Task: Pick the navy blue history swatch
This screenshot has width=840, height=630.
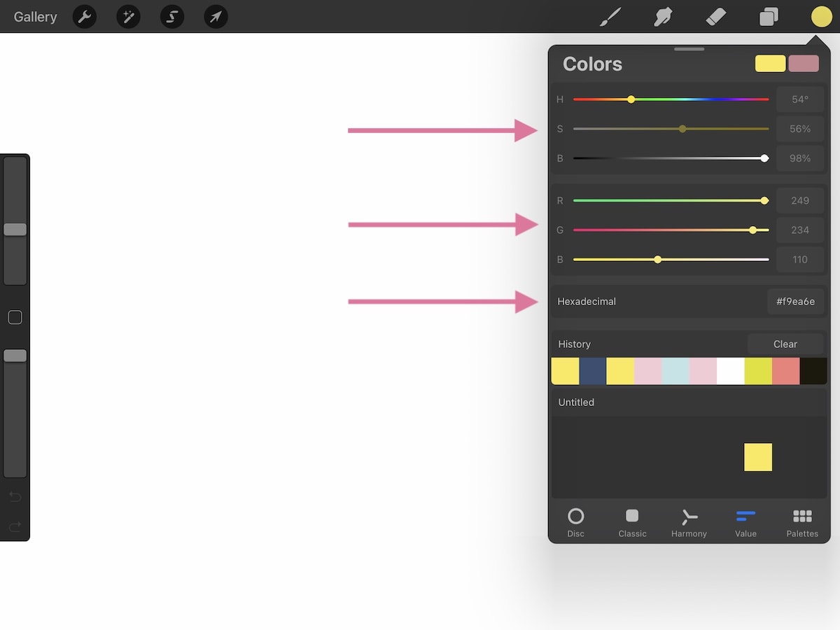Action: [x=593, y=371]
